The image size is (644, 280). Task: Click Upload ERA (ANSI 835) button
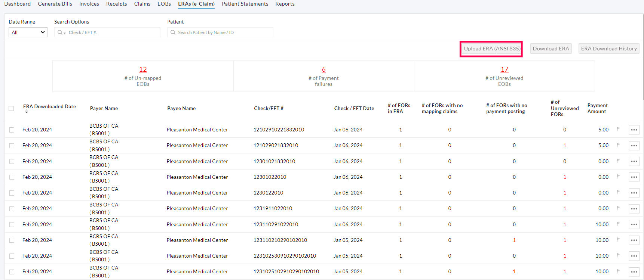(492, 49)
